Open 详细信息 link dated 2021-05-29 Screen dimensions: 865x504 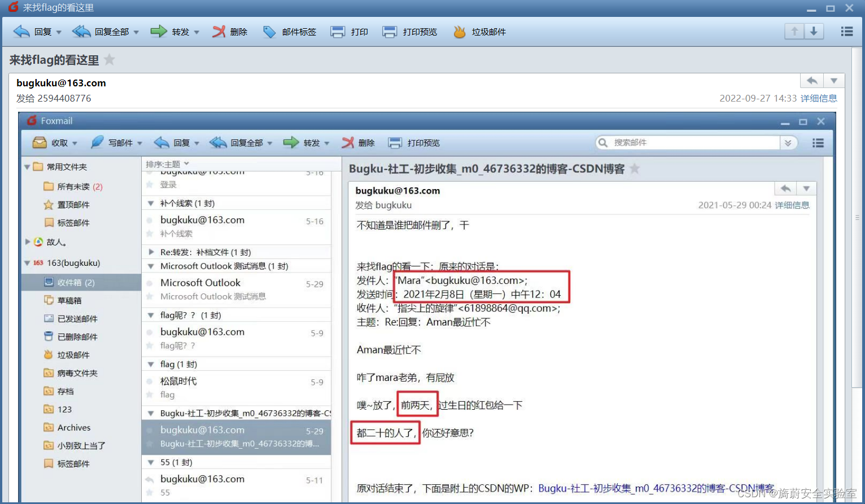[792, 205]
